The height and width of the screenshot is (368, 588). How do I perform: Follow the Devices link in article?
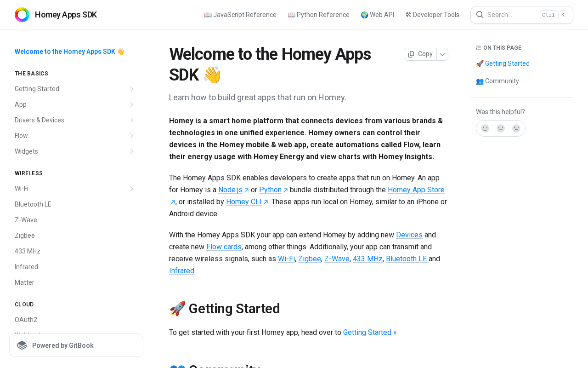[x=409, y=235]
